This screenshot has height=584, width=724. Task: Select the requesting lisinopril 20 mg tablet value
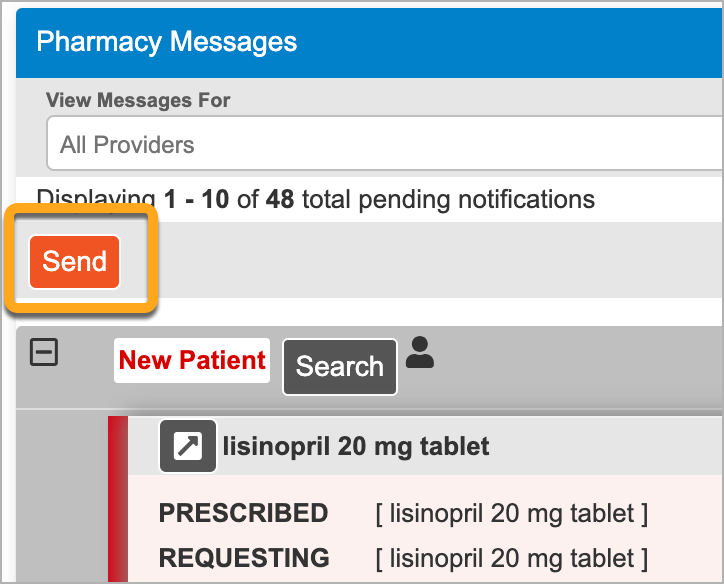click(x=512, y=558)
